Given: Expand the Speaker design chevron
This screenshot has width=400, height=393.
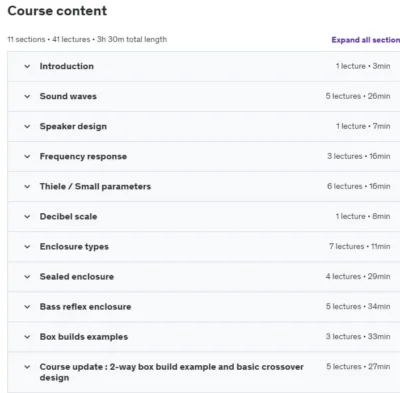Looking at the screenshot, I should [27, 126].
